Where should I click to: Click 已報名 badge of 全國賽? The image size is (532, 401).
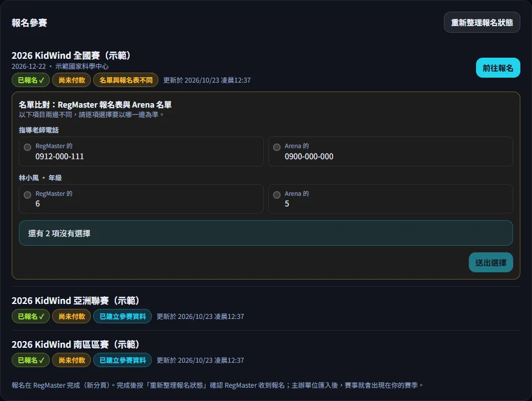click(x=31, y=80)
